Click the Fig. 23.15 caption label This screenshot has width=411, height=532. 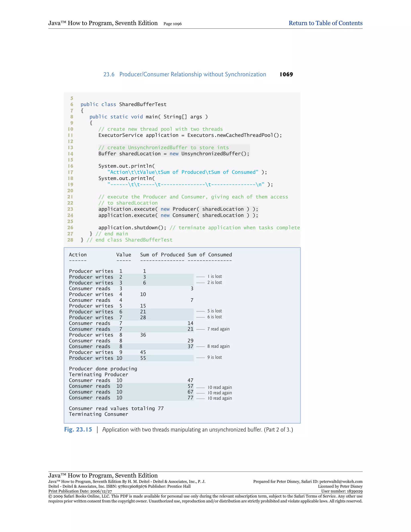pyautogui.click(x=78, y=429)
